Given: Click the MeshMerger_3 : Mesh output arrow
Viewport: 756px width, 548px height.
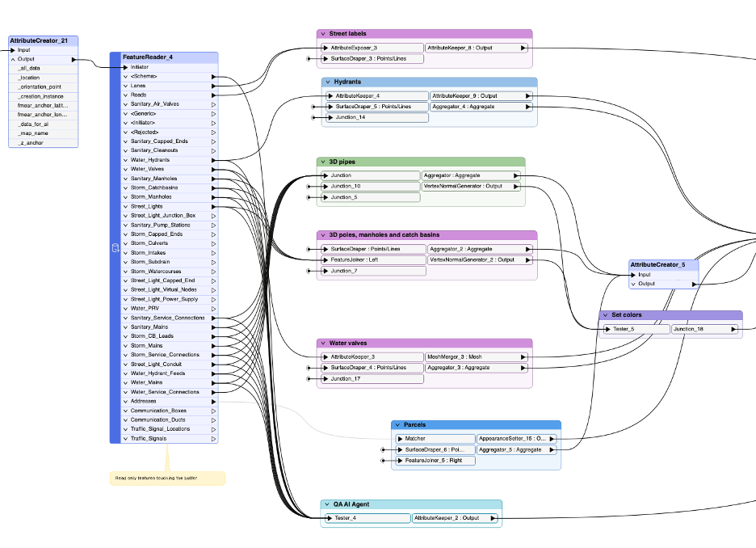Looking at the screenshot, I should click(523, 356).
